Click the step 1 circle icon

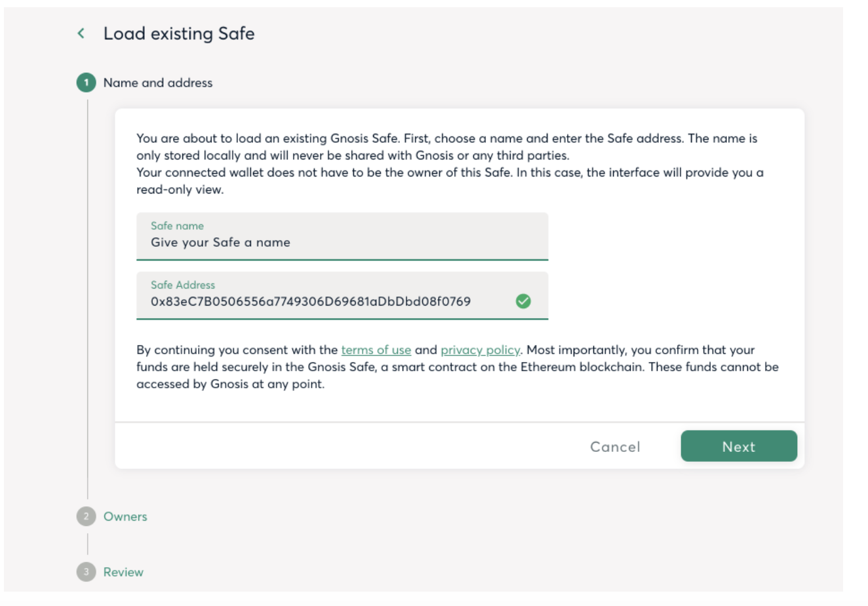pos(86,83)
